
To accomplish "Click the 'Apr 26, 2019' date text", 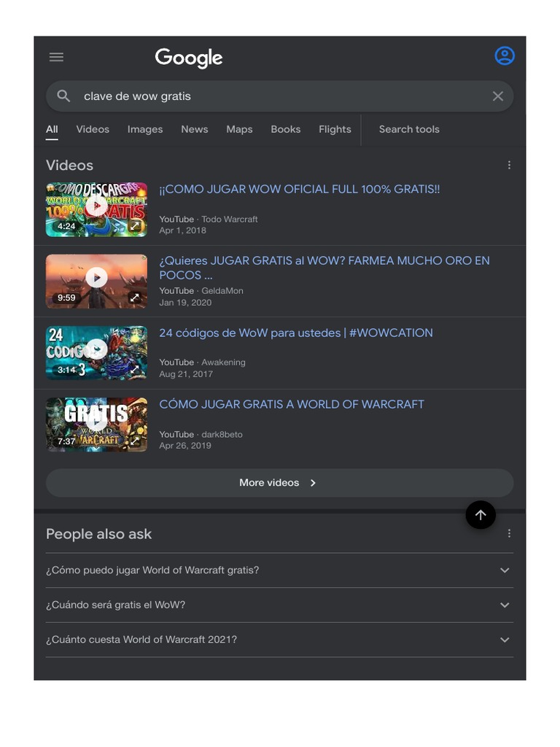I will [x=184, y=446].
